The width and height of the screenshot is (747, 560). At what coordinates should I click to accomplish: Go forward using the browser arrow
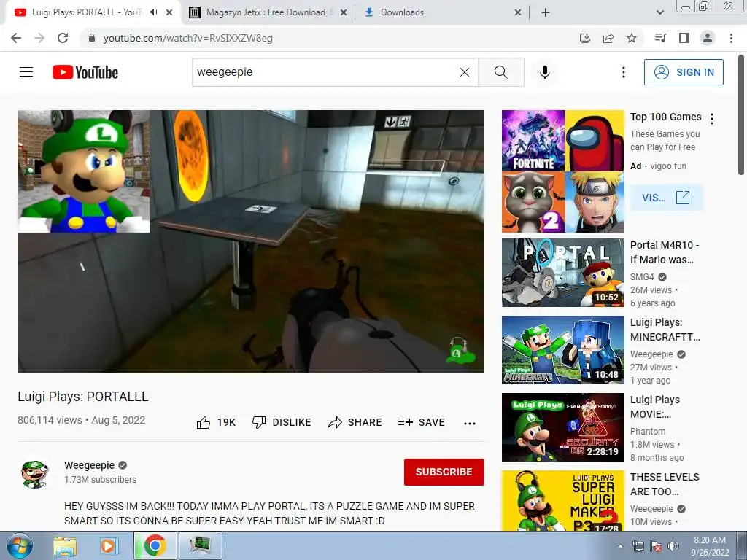pos(39,38)
